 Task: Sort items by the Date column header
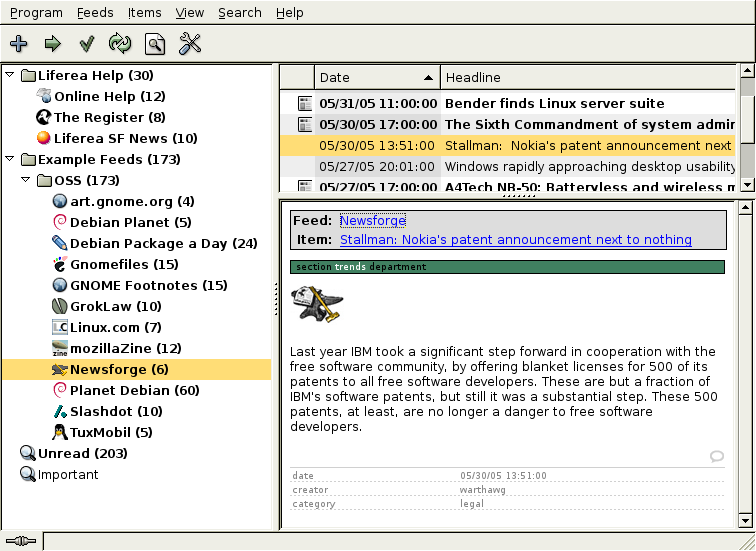tap(377, 77)
